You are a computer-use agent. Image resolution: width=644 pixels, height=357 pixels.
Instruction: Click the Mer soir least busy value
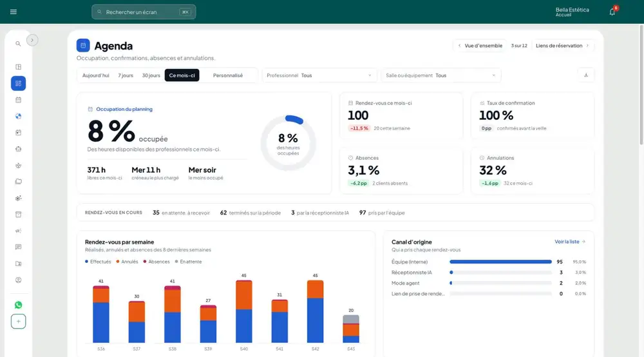click(x=202, y=170)
